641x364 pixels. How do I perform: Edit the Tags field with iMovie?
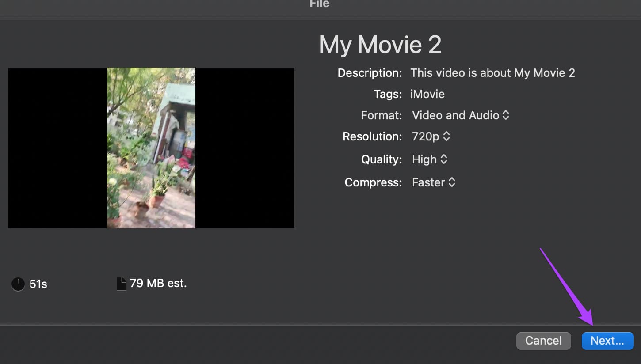(427, 94)
